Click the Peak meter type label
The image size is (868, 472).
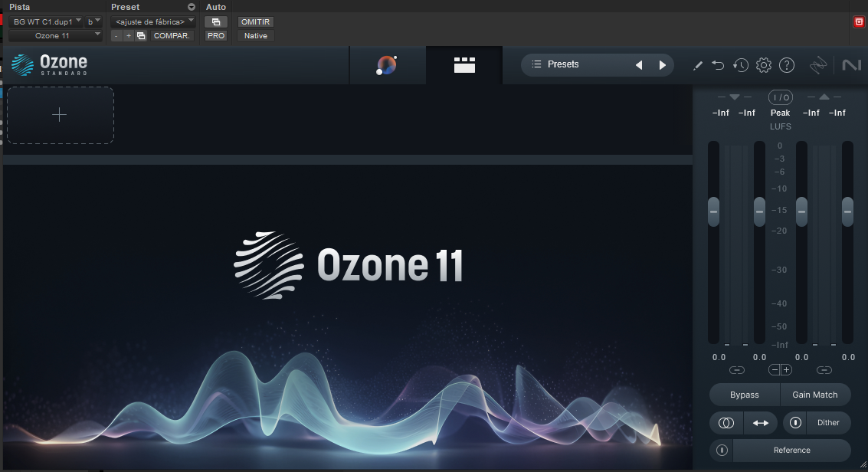781,113
